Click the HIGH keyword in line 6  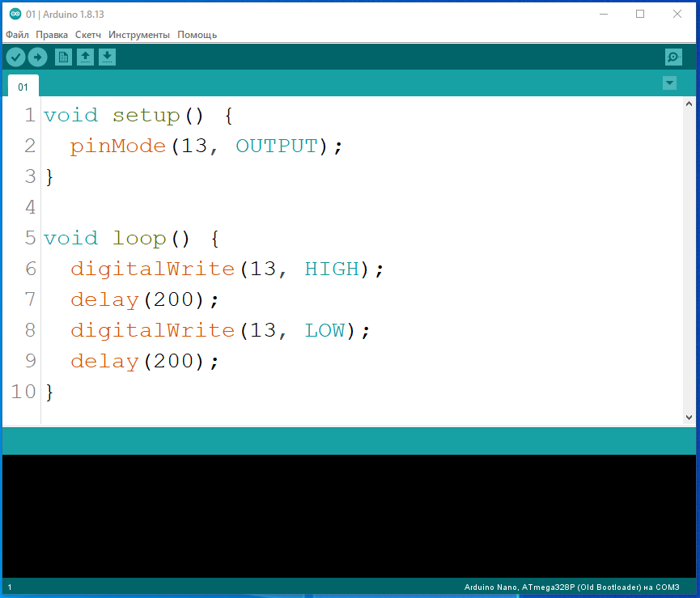[x=332, y=269]
